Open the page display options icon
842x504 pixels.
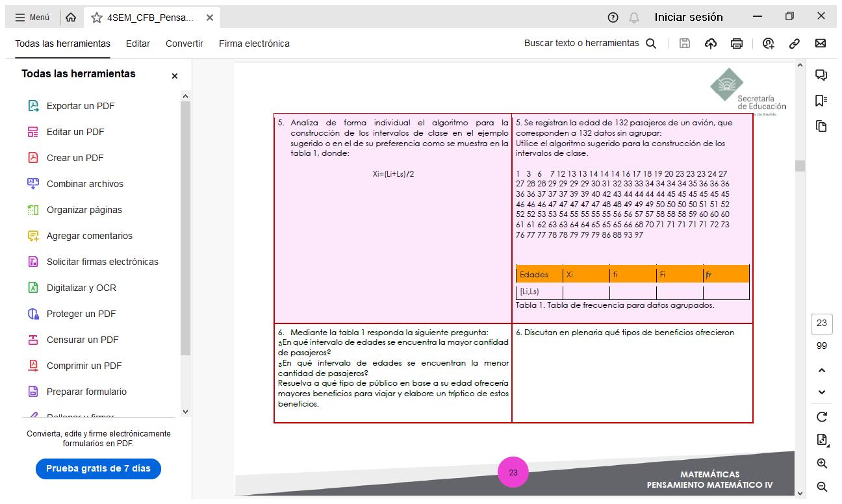point(822,440)
